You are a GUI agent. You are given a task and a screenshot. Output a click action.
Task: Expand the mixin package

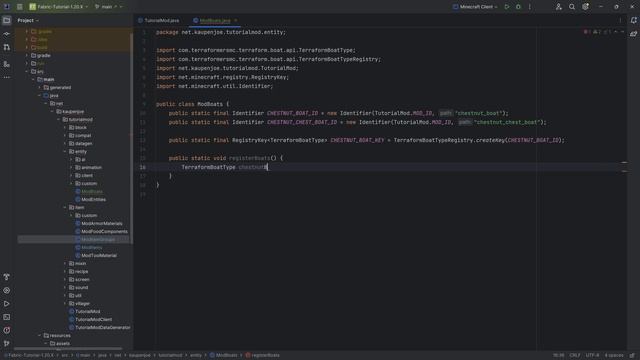tap(65, 263)
